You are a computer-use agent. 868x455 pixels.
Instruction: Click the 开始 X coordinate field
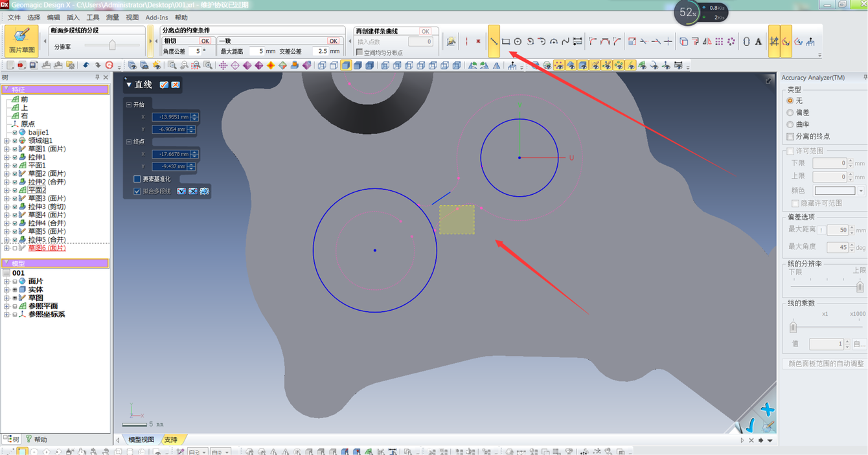click(x=171, y=117)
